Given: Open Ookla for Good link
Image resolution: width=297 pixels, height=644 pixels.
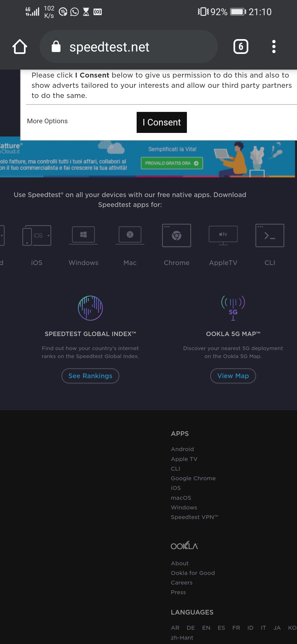Looking at the screenshot, I should click(x=193, y=573).
